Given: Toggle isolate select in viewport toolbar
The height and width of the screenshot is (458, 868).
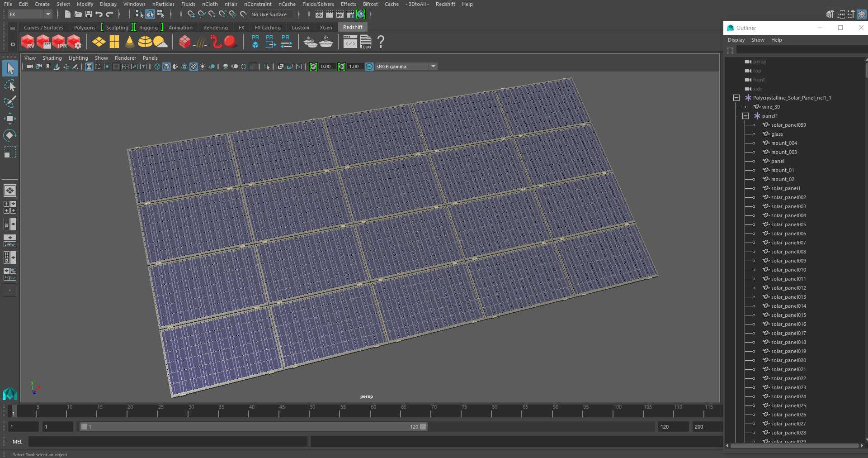Looking at the screenshot, I should pyautogui.click(x=267, y=67).
